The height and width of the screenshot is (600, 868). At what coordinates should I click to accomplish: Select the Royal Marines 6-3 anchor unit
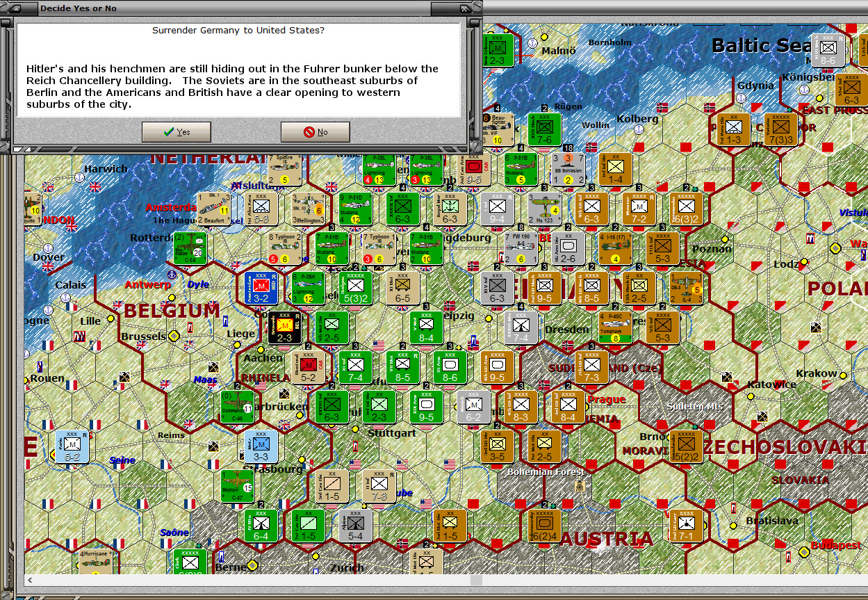[x=450, y=209]
